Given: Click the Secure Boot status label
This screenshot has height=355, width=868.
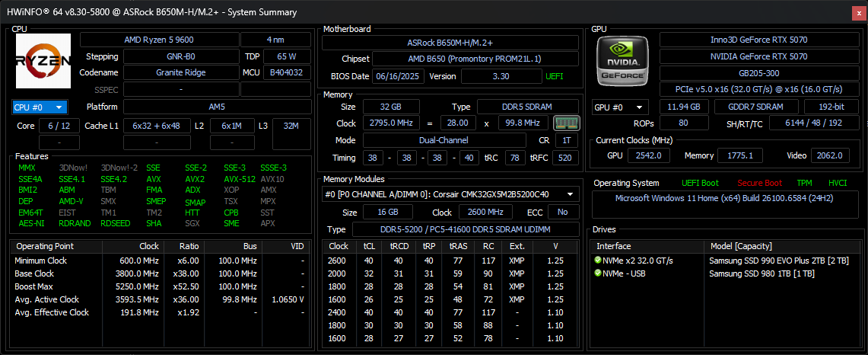Looking at the screenshot, I should point(758,183).
